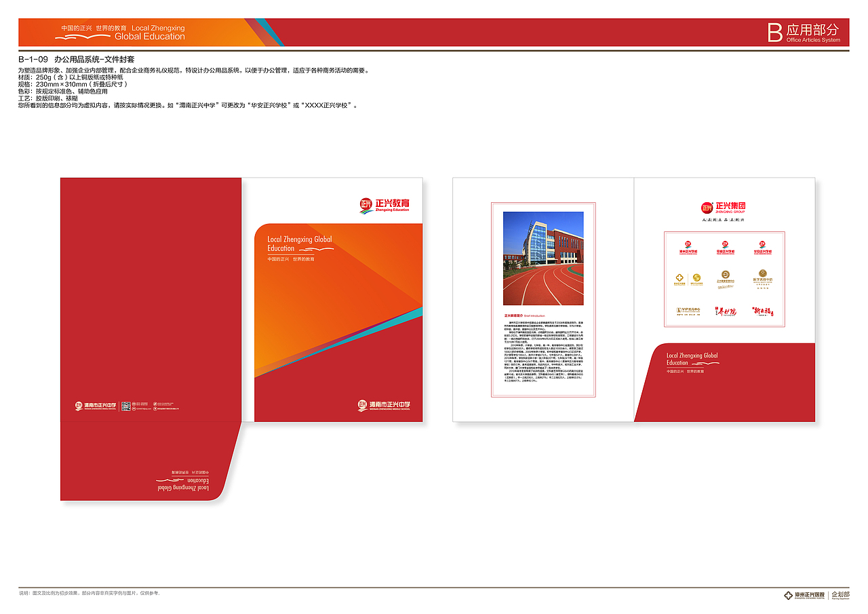Click the red 新永福 calligraphy logo
This screenshot has height=614, width=868.
(x=763, y=311)
